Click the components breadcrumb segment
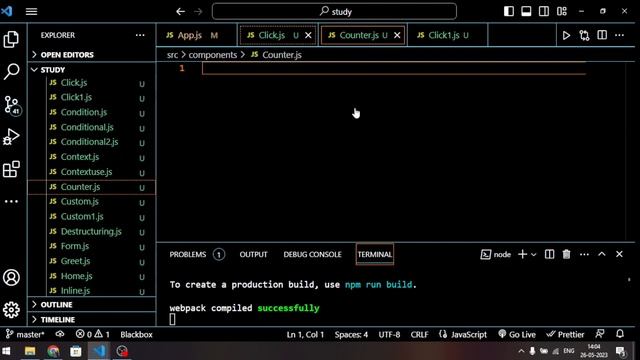The image size is (640, 360). click(213, 55)
